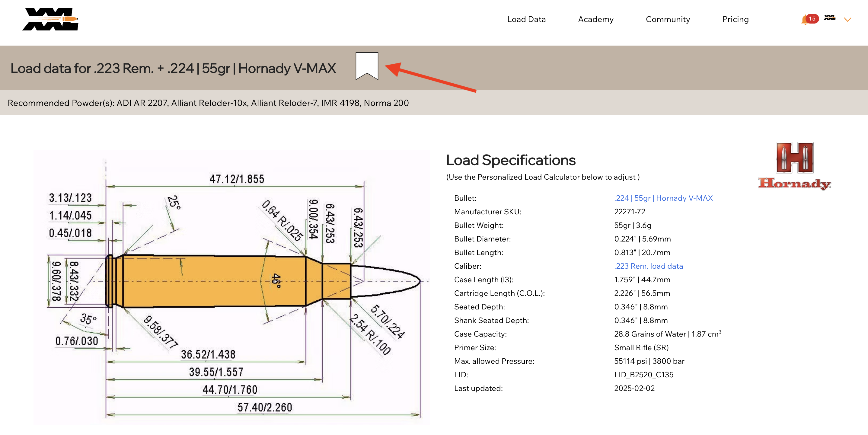868x435 pixels.
Task: Open the notification bell
Action: tap(805, 20)
